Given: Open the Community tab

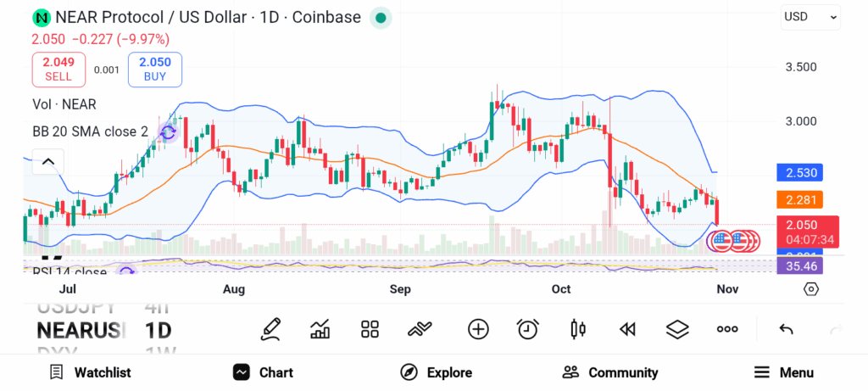Looking at the screenshot, I should pos(610,372).
